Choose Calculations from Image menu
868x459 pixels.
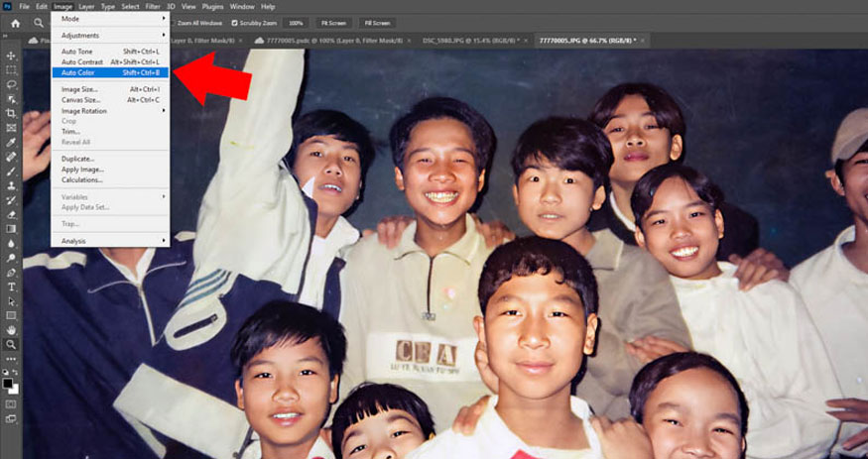coord(111,179)
